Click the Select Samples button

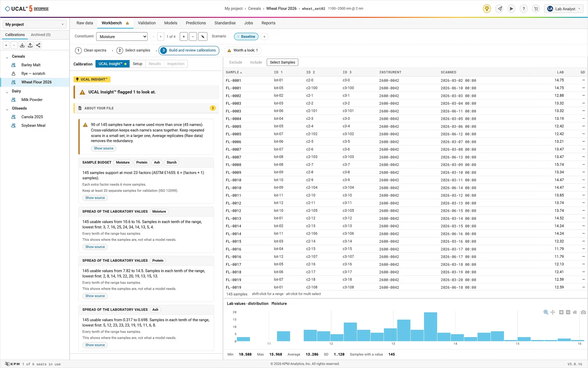(x=282, y=62)
